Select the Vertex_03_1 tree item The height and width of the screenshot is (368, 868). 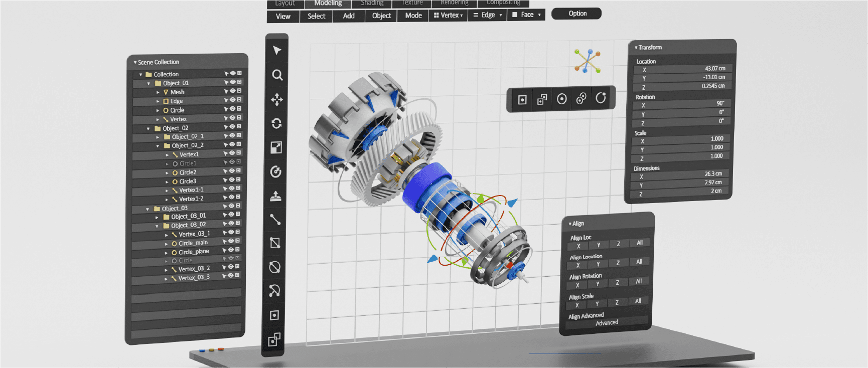194,234
